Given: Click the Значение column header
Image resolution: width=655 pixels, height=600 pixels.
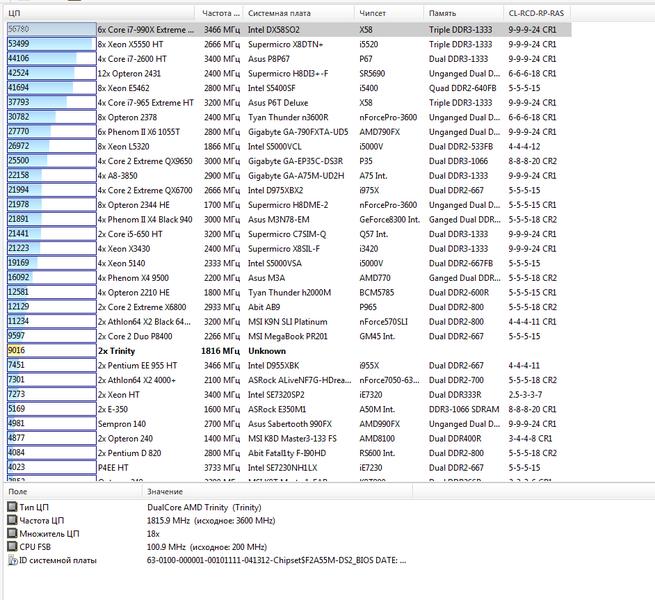Looking at the screenshot, I should click(x=277, y=491).
